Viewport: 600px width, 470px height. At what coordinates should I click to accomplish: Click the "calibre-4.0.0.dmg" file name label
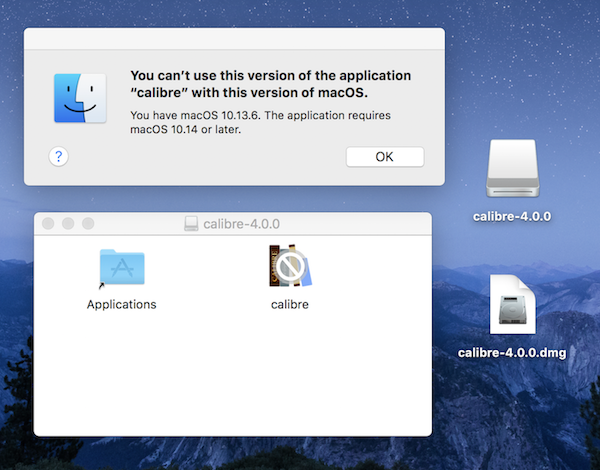(512, 352)
